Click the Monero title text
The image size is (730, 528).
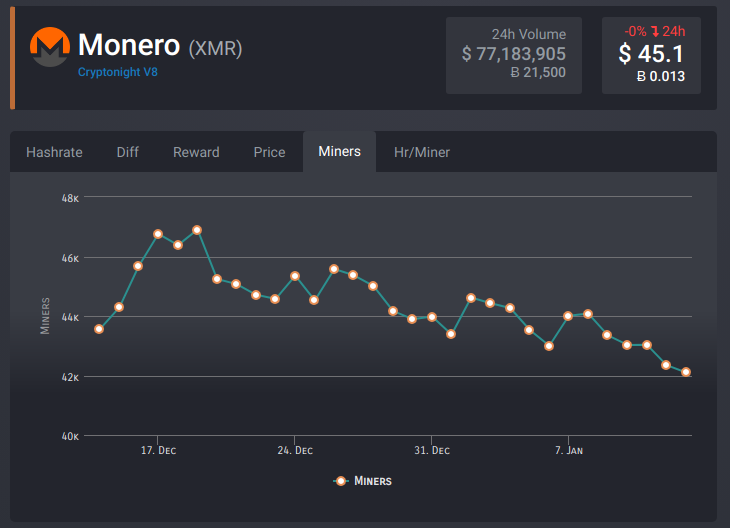pos(129,45)
